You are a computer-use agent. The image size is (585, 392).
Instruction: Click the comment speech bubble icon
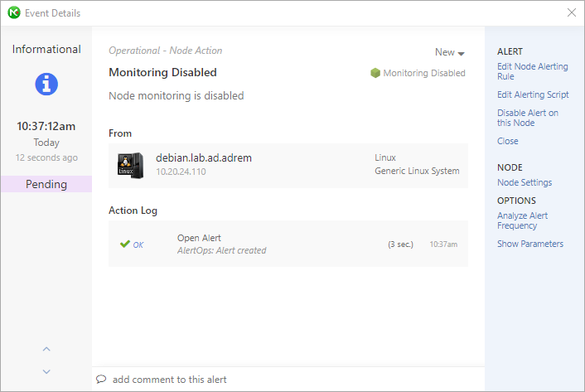101,380
